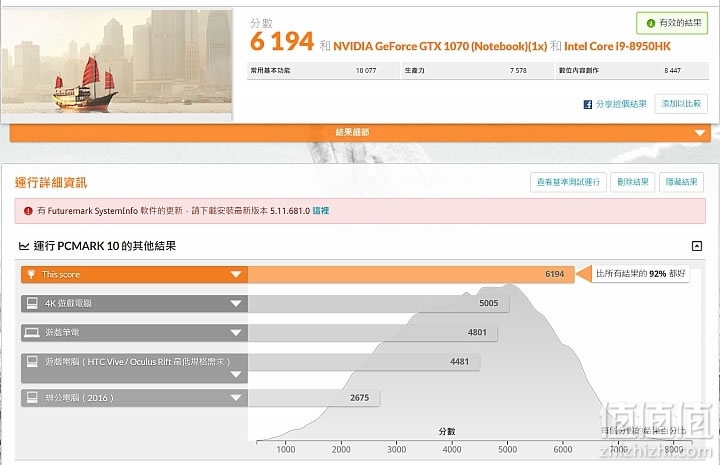Screen dimensions: 720x465
Task: Click the red warning icon in alert
Action: click(28, 211)
